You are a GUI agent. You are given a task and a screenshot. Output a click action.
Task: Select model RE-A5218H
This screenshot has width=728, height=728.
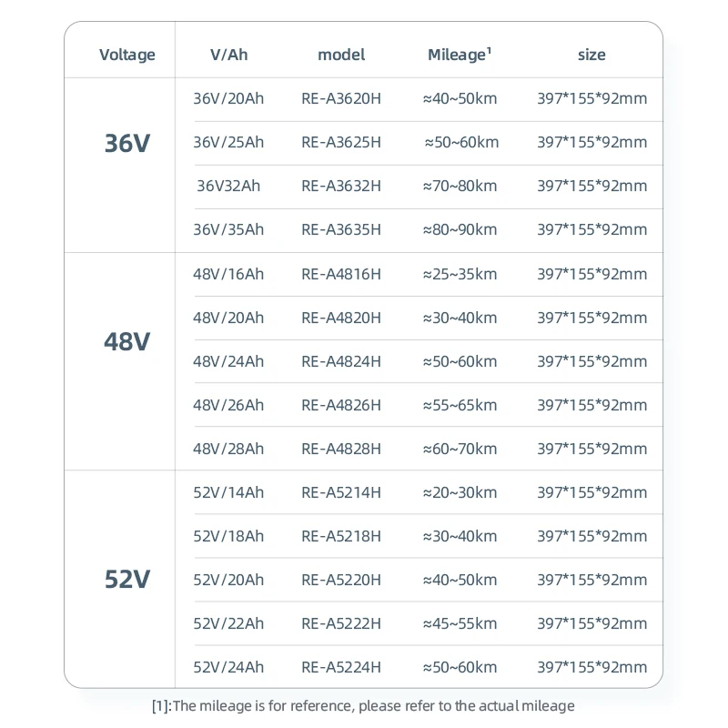point(341,536)
